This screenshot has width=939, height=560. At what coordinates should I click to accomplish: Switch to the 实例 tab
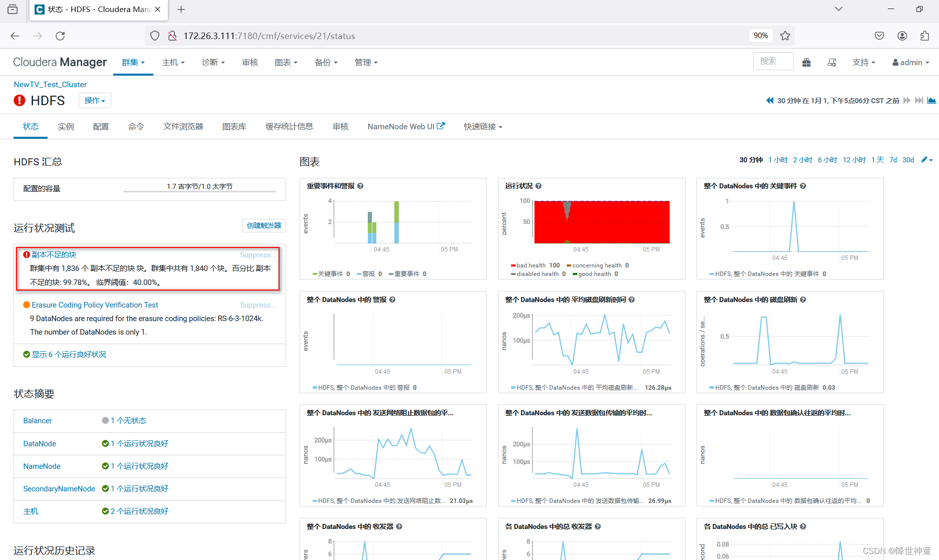point(66,127)
